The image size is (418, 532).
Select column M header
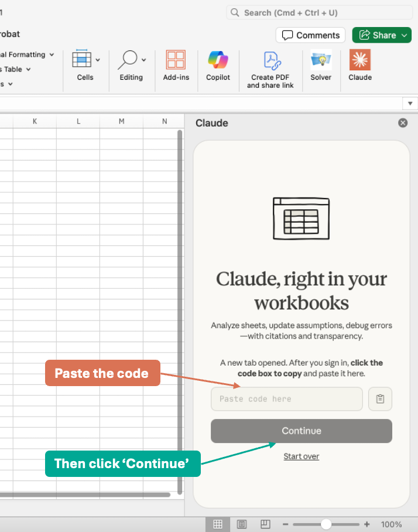coord(121,121)
